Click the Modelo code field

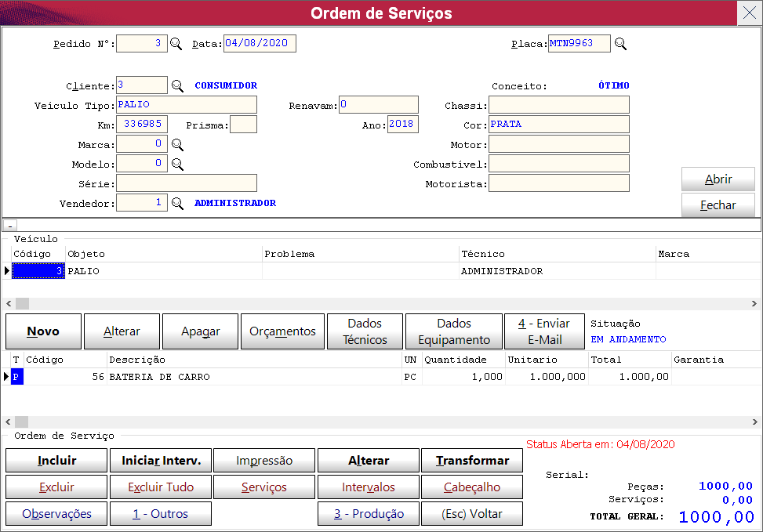[142, 164]
